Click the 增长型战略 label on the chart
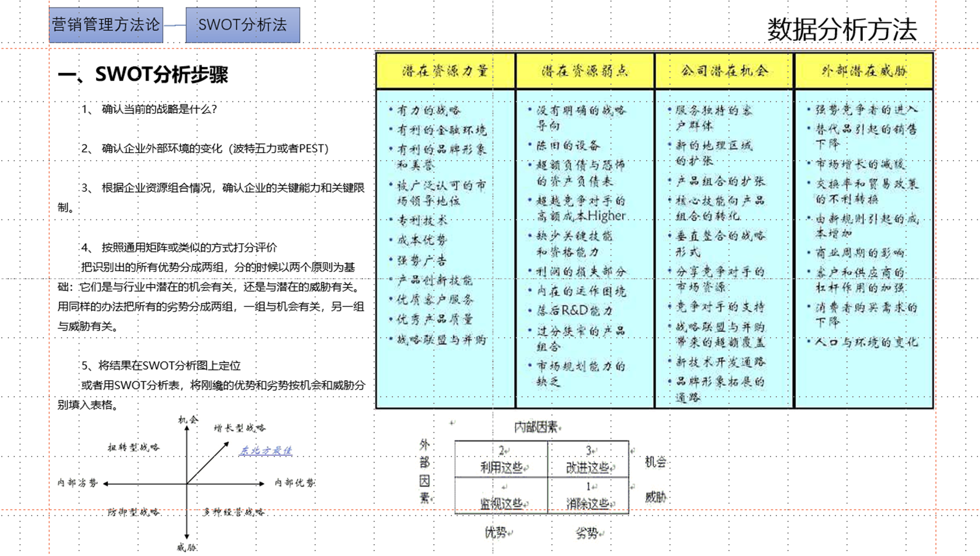The image size is (980, 556). point(240,428)
